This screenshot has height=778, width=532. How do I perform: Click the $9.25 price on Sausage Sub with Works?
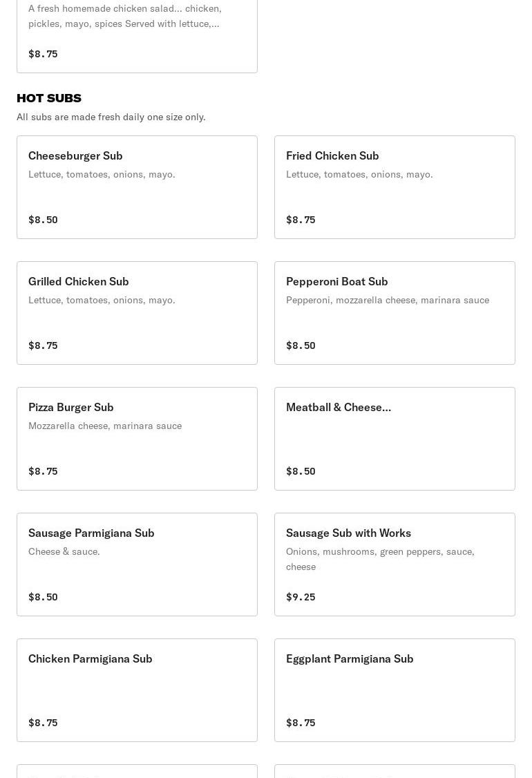[x=301, y=597]
